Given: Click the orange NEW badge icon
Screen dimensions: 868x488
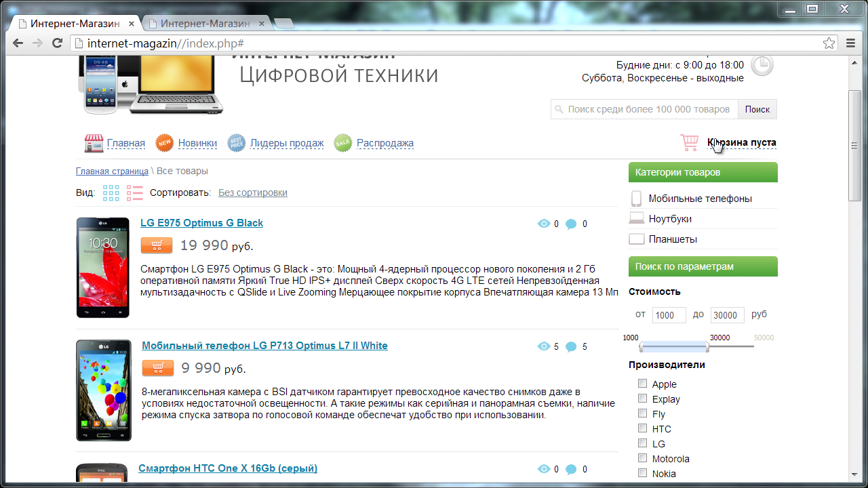Looking at the screenshot, I should (x=165, y=143).
